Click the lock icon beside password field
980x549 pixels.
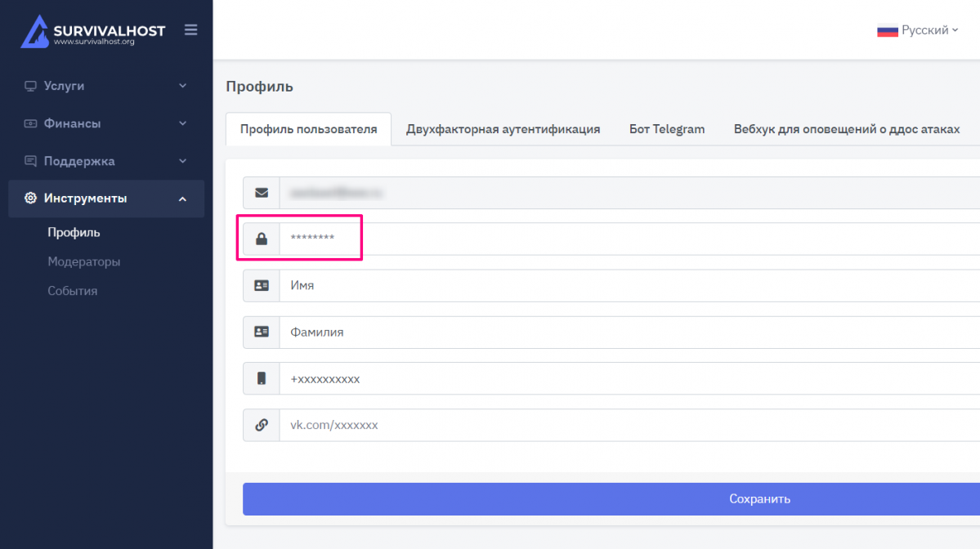tap(262, 239)
